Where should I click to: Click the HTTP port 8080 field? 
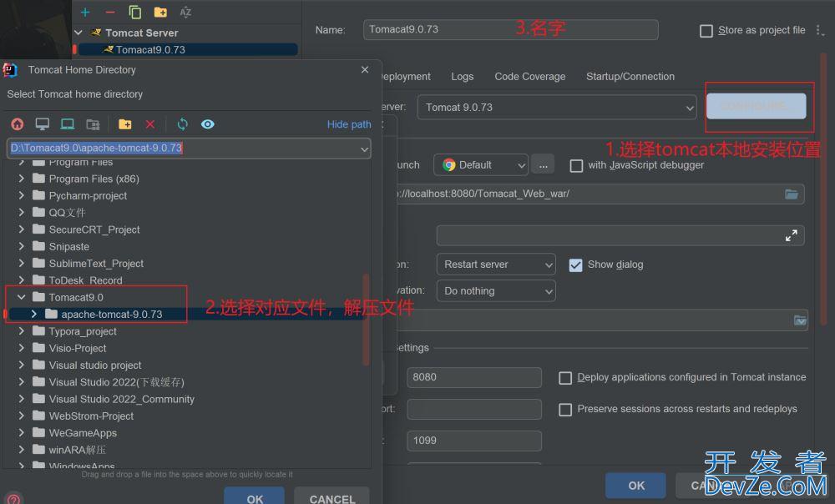(474, 377)
